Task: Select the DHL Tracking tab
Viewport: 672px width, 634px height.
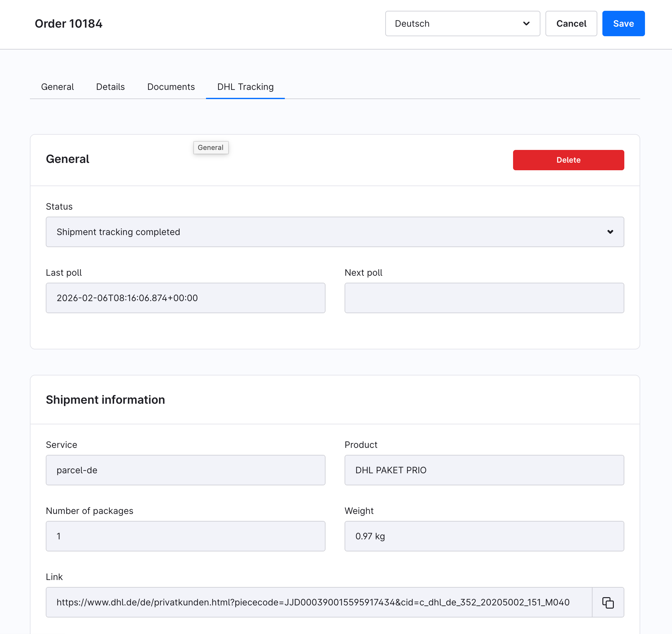Action: coord(245,87)
